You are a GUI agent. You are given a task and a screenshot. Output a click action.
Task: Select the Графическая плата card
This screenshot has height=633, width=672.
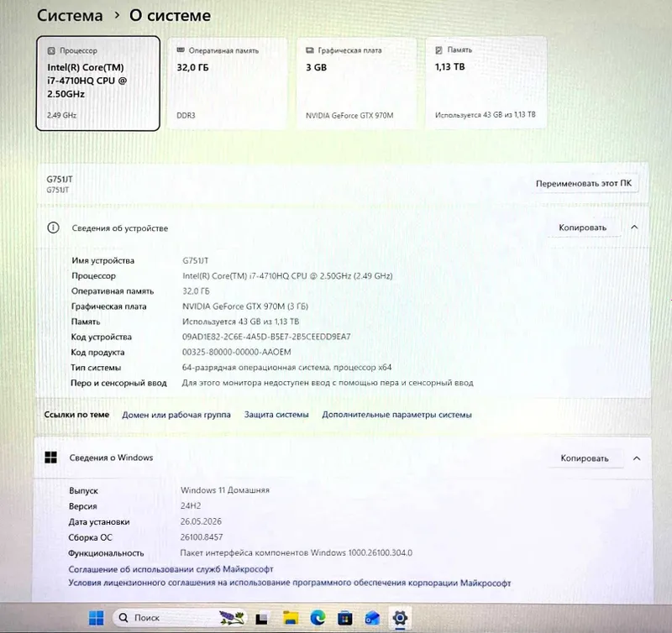click(356, 83)
